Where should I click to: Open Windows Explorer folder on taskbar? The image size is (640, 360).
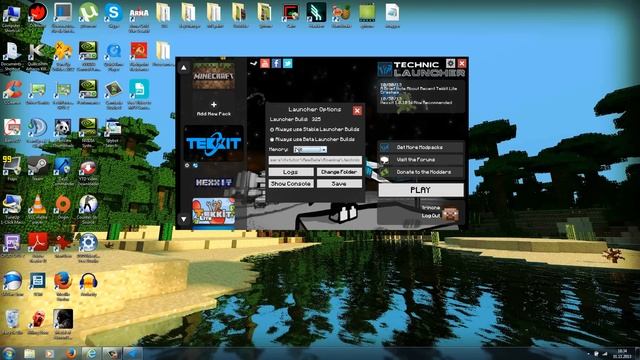coord(29,353)
